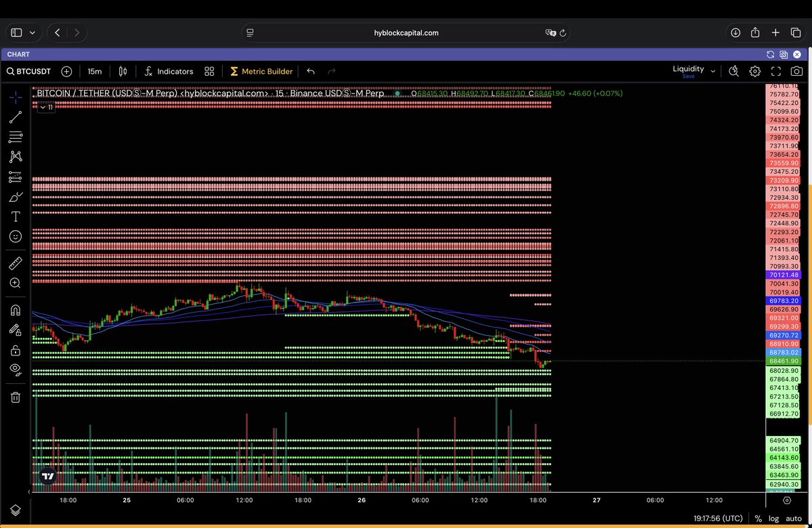Open the BTCUSDT symbol search
This screenshot has height=528, width=812.
(29, 72)
